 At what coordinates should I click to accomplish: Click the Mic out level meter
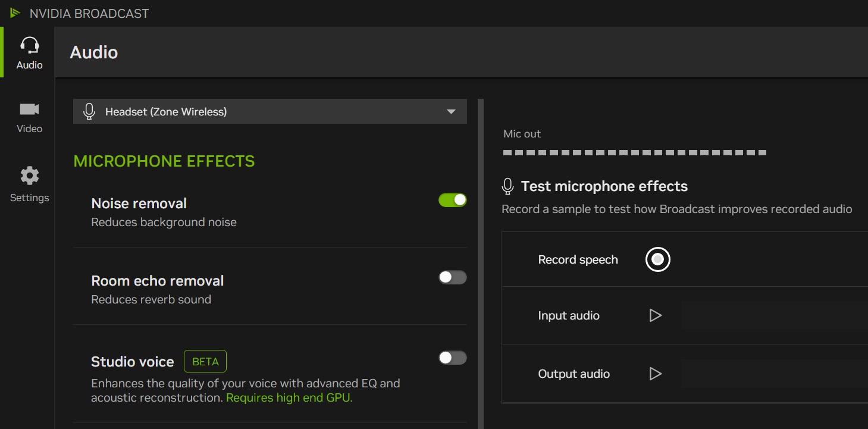pos(634,152)
